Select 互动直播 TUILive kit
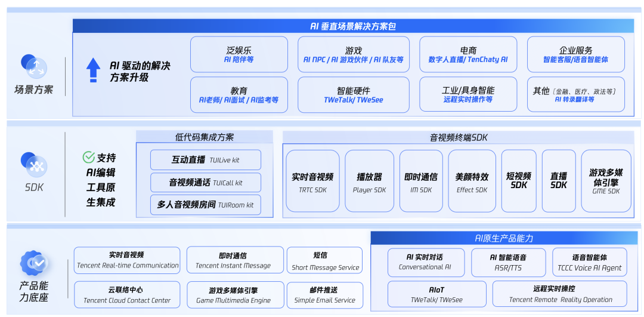The image size is (644, 317). tap(205, 160)
